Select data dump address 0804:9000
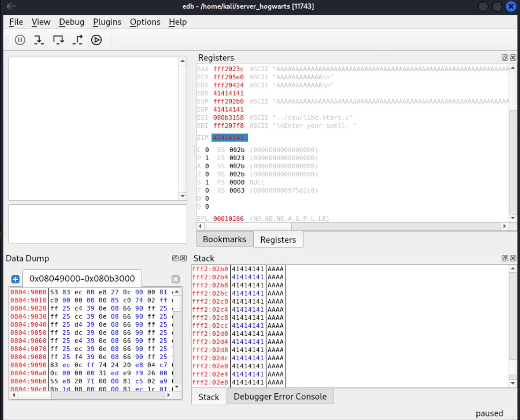The width and height of the screenshot is (520, 420). tap(29, 292)
